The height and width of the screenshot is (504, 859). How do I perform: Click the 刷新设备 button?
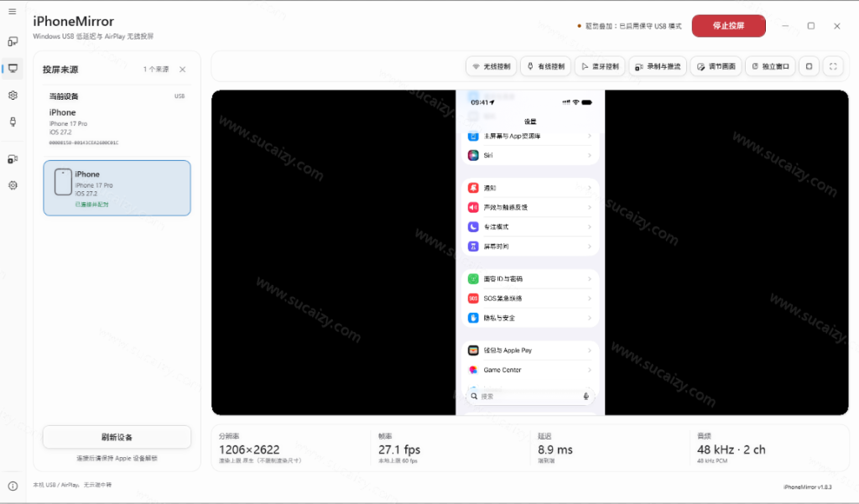117,437
